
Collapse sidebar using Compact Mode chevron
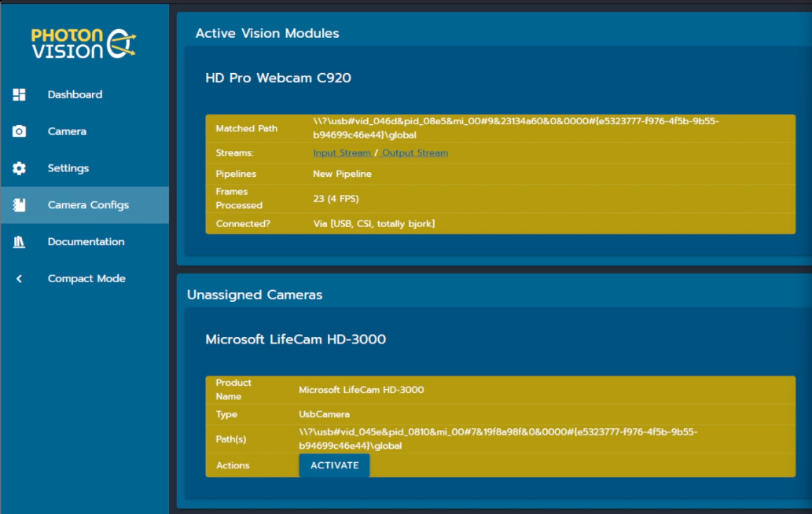pos(20,279)
